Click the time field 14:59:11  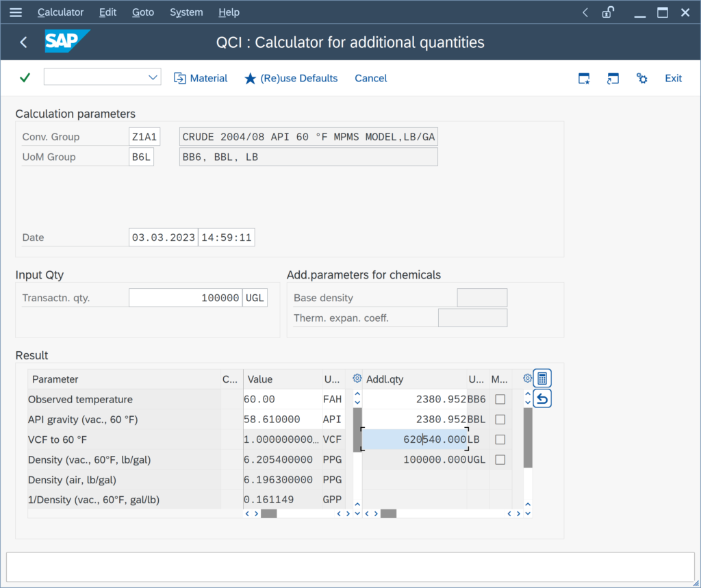227,238
